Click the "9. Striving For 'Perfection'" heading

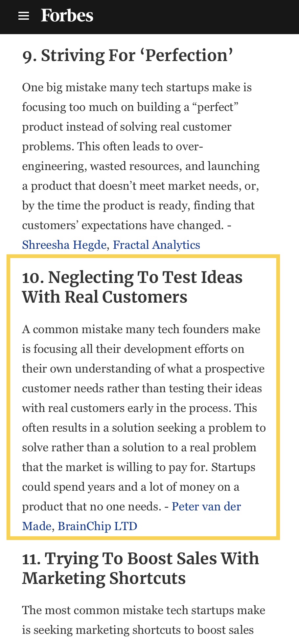pyautogui.click(x=128, y=55)
